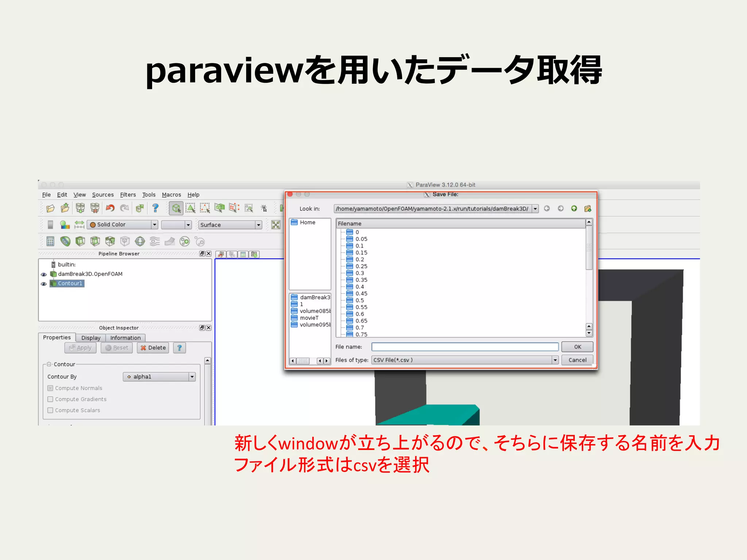Click the Threshold filter icon

point(110,241)
